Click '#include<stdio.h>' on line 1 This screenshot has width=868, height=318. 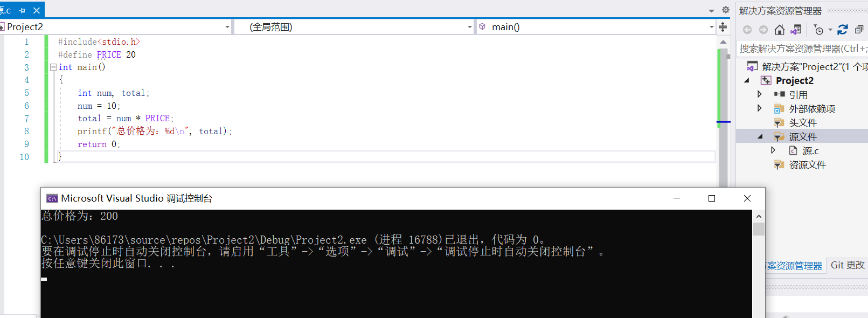[99, 42]
